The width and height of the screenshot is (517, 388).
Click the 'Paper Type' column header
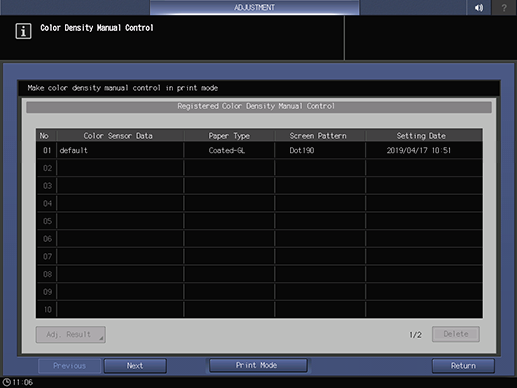[x=229, y=136]
